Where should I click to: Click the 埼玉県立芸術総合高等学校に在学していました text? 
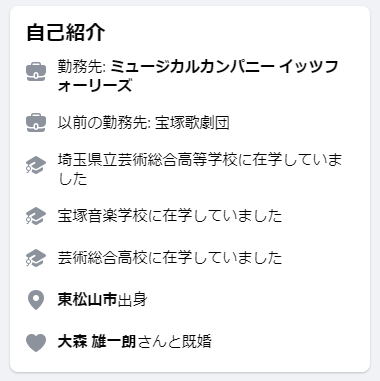[x=200, y=169]
